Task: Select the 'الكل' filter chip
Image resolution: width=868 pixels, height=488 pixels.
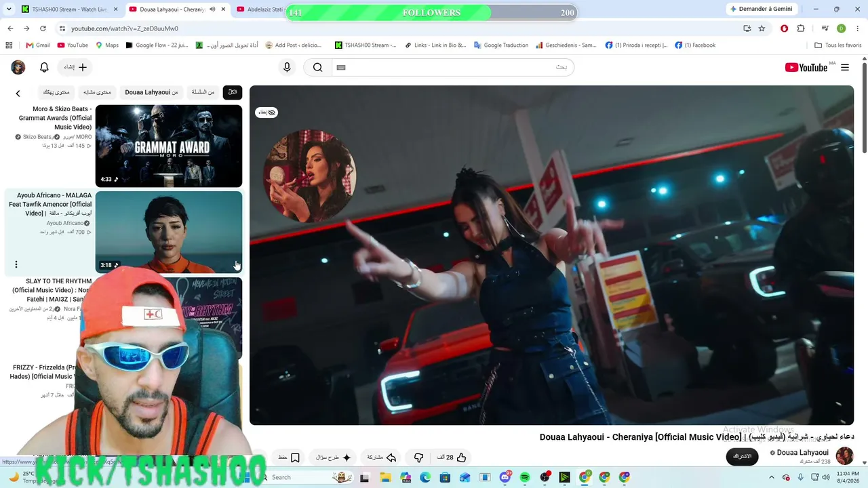Action: 233,92
